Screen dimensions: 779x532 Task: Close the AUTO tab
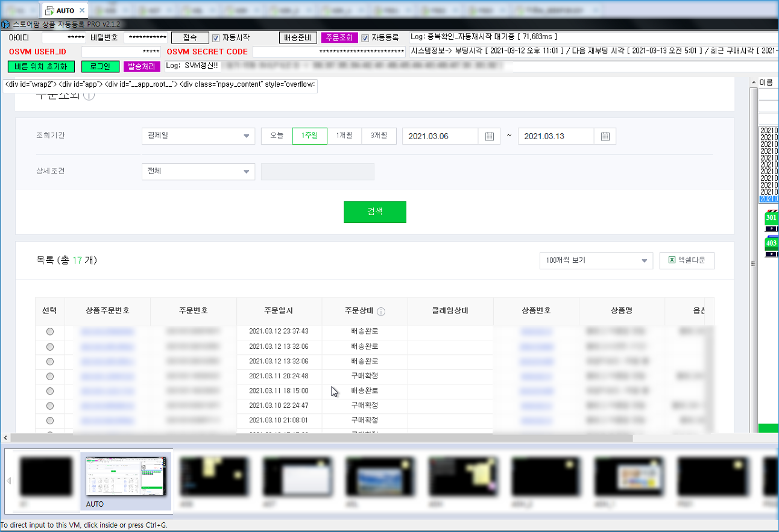(82, 10)
